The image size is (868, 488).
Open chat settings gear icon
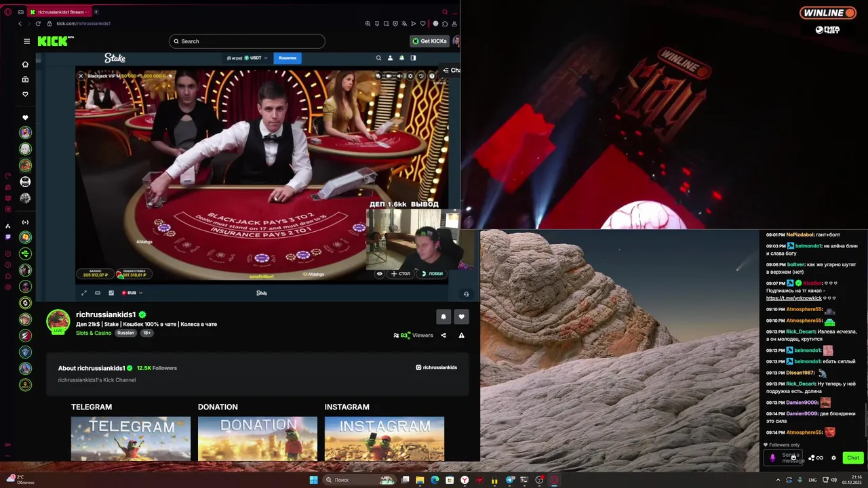(x=833, y=458)
